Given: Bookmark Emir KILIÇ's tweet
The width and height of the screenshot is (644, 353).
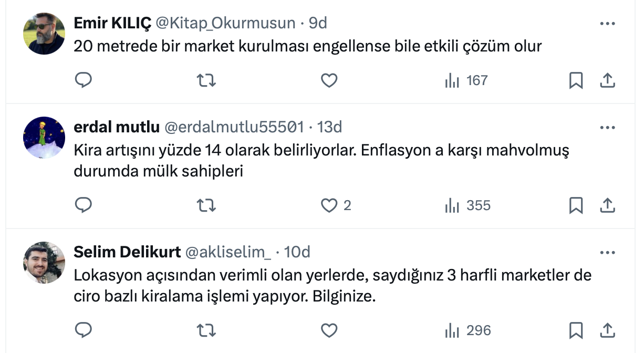Looking at the screenshot, I should [576, 80].
